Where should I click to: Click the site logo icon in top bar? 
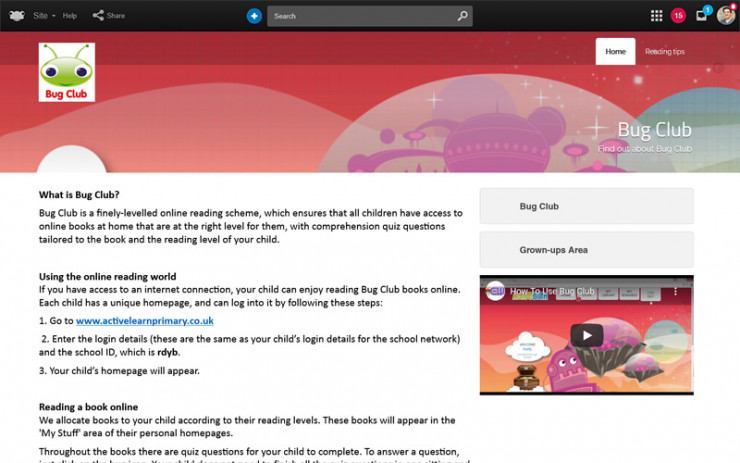click(17, 16)
